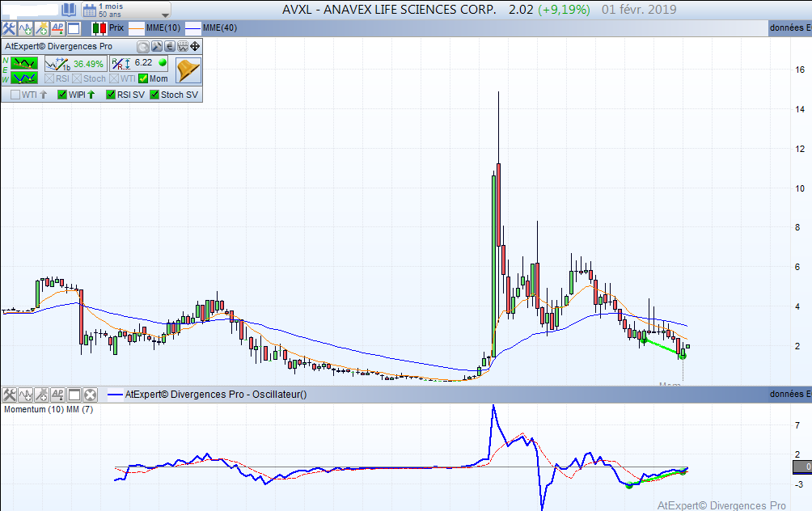Viewport: 812px width, 511px height.
Task: Click the golden bell alert icon
Action: point(188,70)
